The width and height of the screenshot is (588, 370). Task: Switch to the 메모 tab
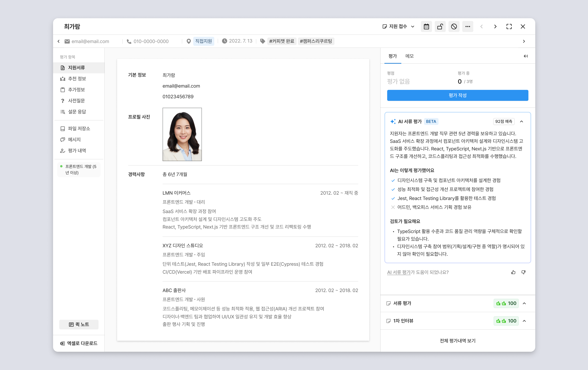coord(409,56)
